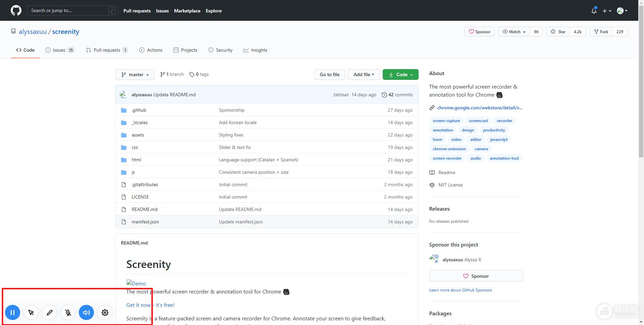Expand the green Code dropdown

[x=400, y=74]
